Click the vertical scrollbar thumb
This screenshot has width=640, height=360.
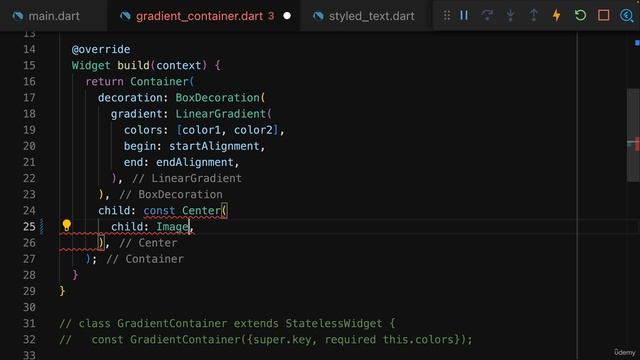click(633, 135)
